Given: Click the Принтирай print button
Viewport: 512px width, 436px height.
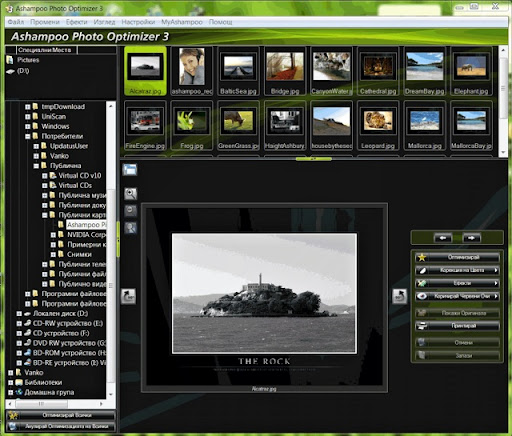Looking at the screenshot, I should tap(457, 326).
